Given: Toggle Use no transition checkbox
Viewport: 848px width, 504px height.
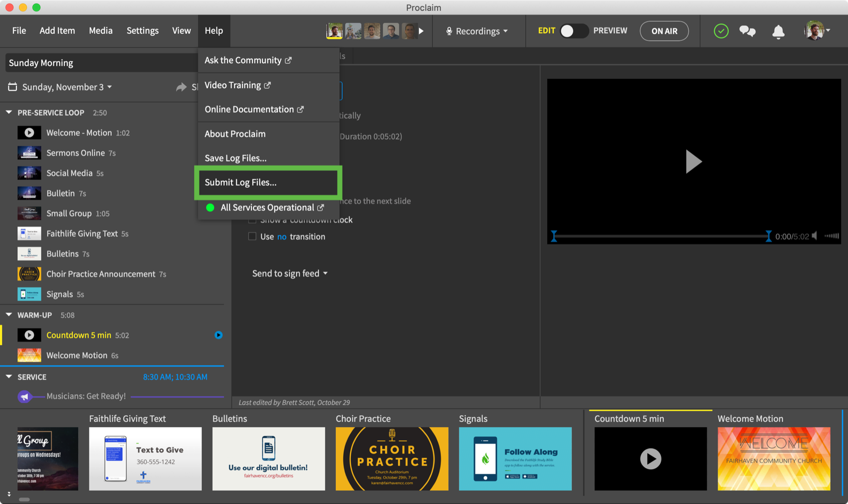Looking at the screenshot, I should click(252, 236).
